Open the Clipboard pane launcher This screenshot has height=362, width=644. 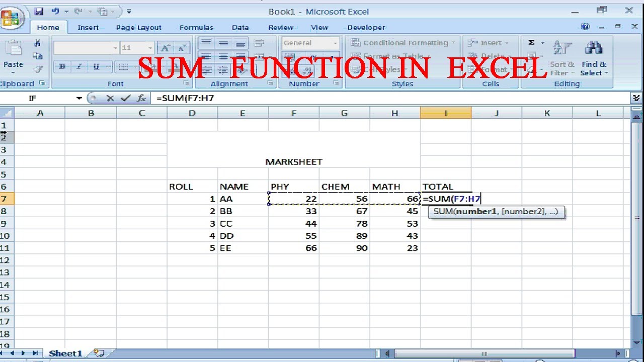coord(42,83)
